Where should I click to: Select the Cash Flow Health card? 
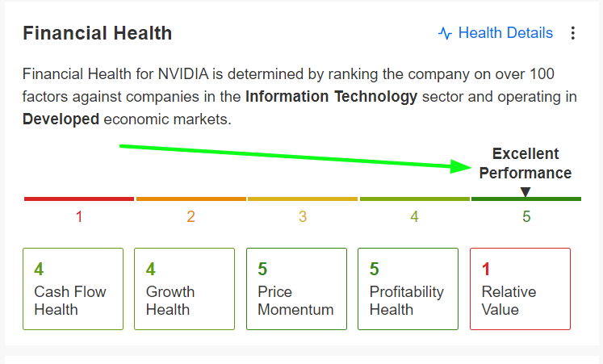[x=73, y=289]
